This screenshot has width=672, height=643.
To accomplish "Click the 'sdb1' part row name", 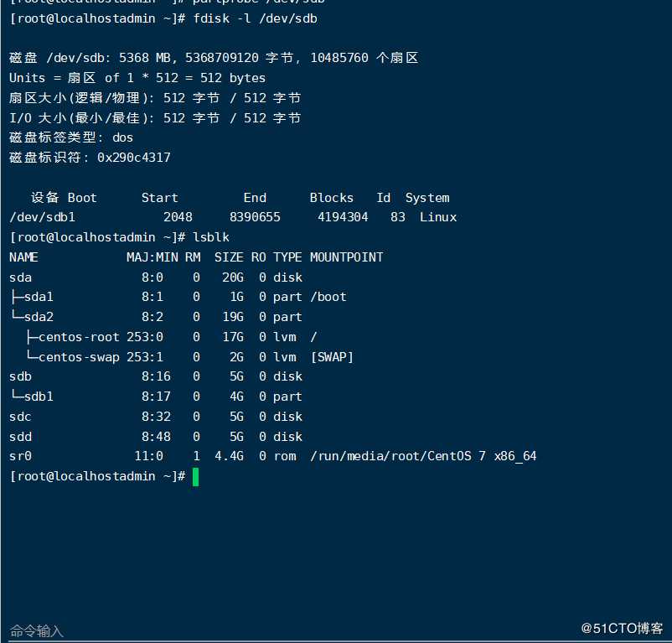I will 39,397.
